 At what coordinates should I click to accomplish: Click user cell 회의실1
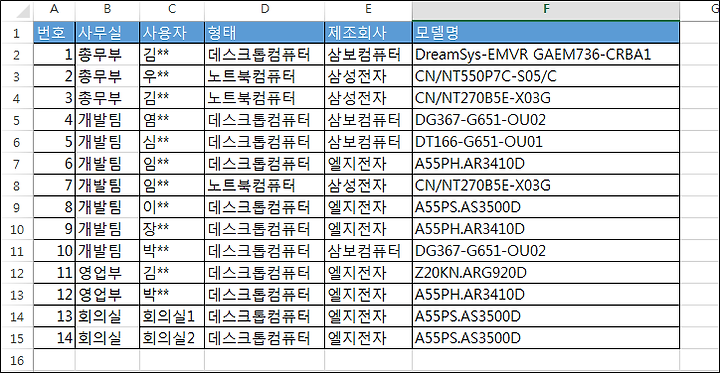(172, 316)
